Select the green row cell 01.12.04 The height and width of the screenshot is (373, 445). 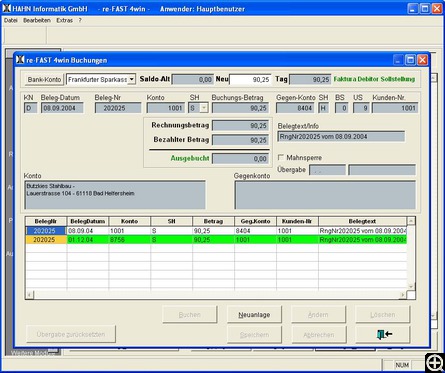click(88, 240)
